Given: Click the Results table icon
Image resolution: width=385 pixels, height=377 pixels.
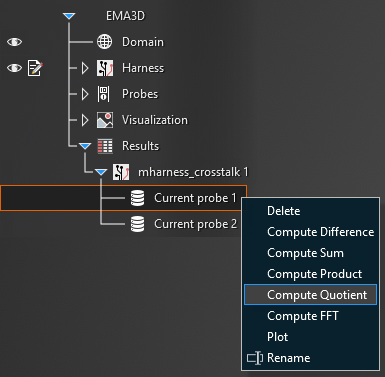Looking at the screenshot, I should (x=105, y=146).
